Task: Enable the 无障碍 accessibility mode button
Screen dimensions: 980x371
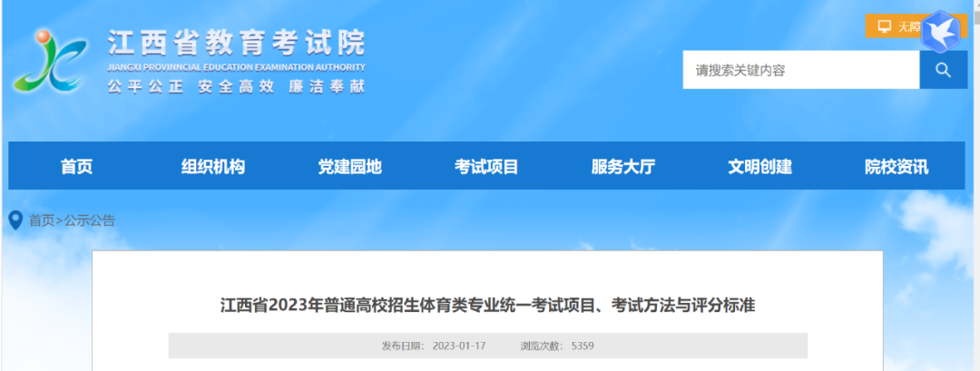Action: [x=894, y=26]
